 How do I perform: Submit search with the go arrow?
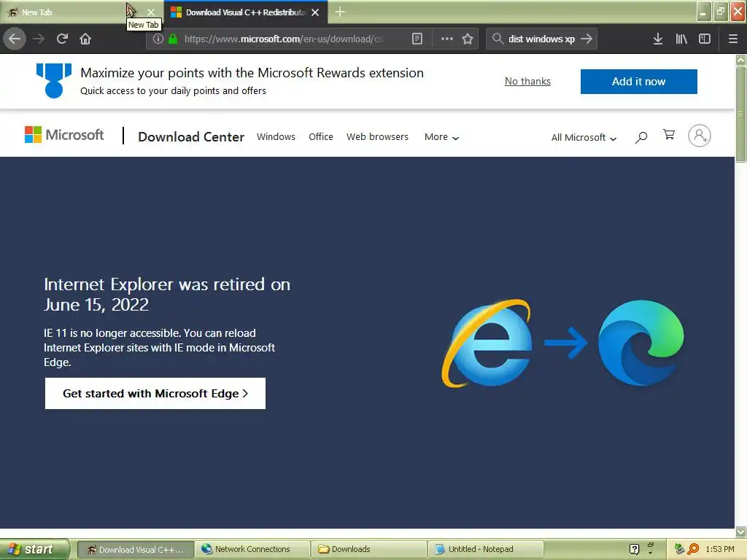click(x=587, y=39)
